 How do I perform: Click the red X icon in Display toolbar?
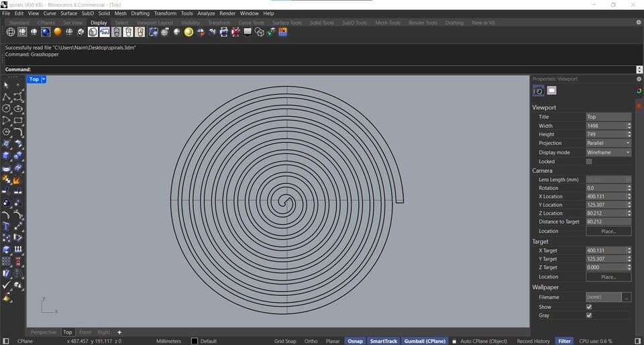tap(235, 32)
